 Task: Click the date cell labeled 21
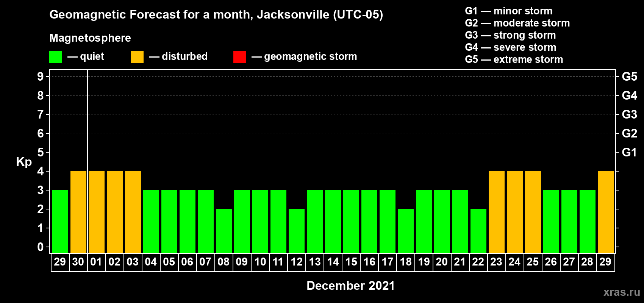tap(460, 262)
